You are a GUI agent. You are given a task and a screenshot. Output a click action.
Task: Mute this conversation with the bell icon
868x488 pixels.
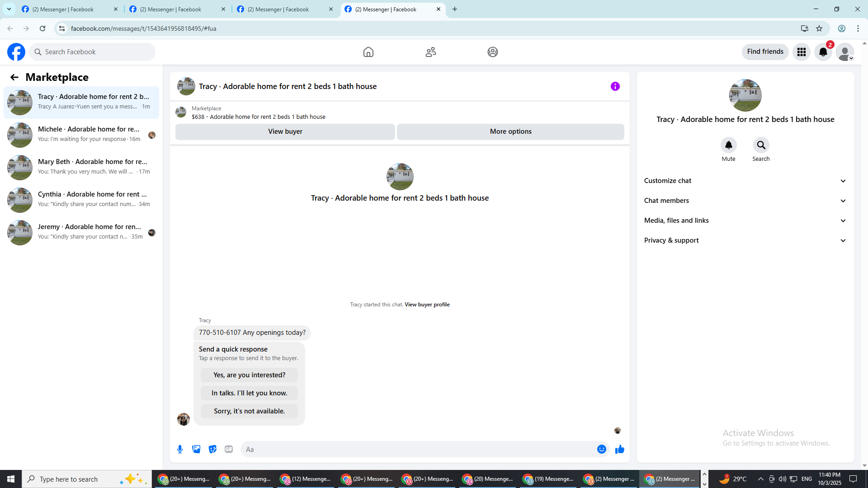coord(729,145)
